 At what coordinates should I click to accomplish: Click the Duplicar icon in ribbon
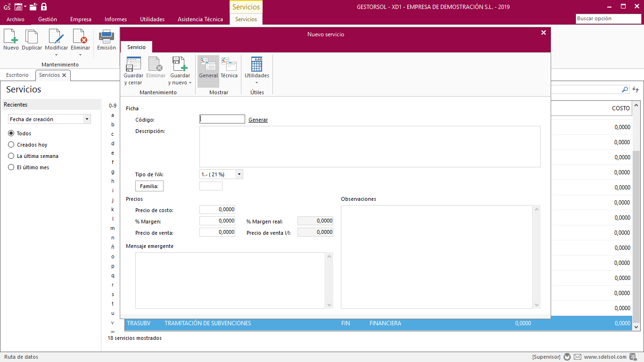(x=32, y=37)
